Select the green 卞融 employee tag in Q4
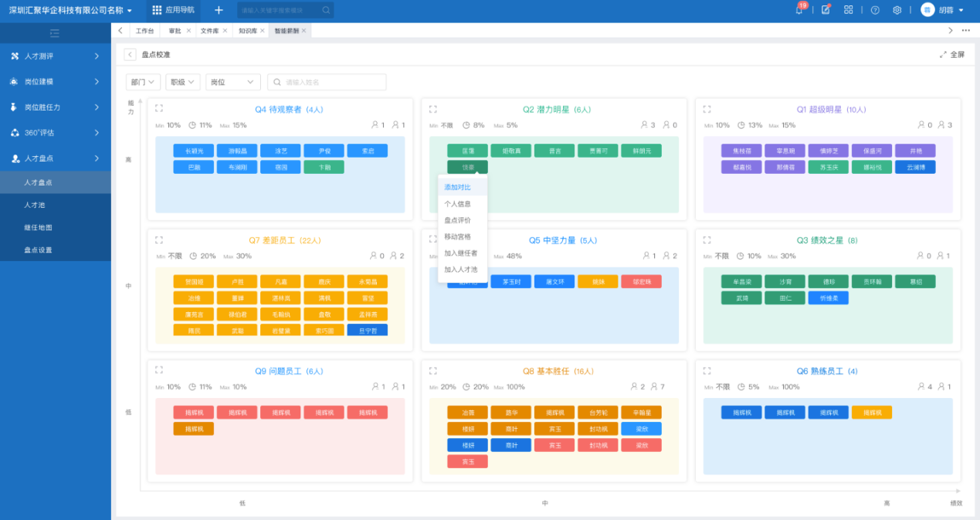The height and width of the screenshot is (520, 980). pyautogui.click(x=324, y=167)
